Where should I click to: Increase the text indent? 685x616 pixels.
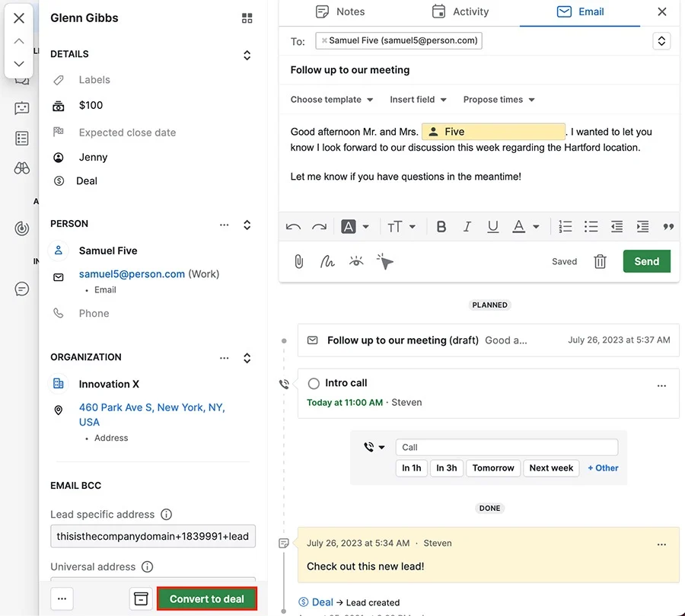coord(642,226)
